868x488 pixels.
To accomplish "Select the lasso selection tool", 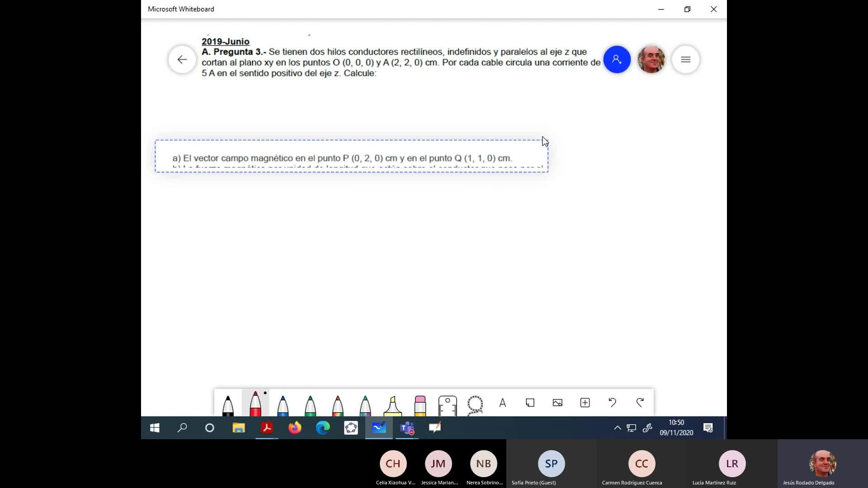I will pos(475,404).
